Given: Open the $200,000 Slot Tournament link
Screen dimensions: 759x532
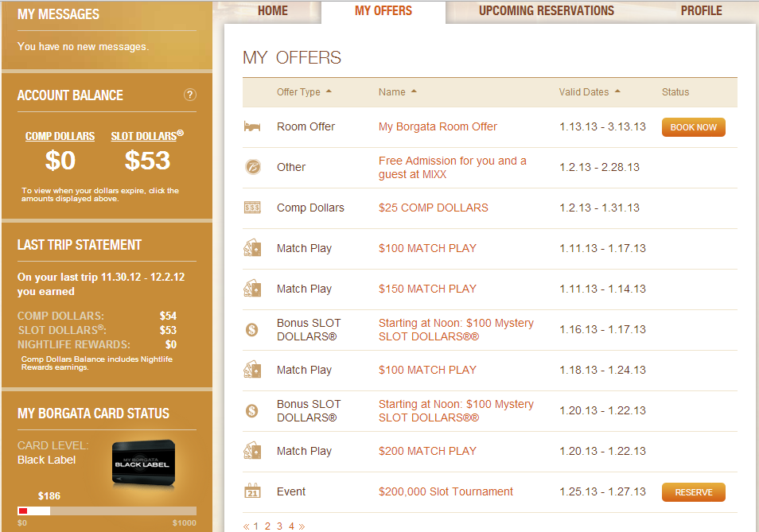Looking at the screenshot, I should click(x=446, y=492).
